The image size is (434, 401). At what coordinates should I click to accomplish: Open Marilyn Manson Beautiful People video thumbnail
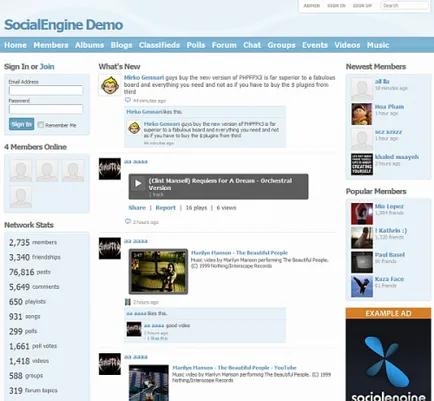(x=158, y=271)
